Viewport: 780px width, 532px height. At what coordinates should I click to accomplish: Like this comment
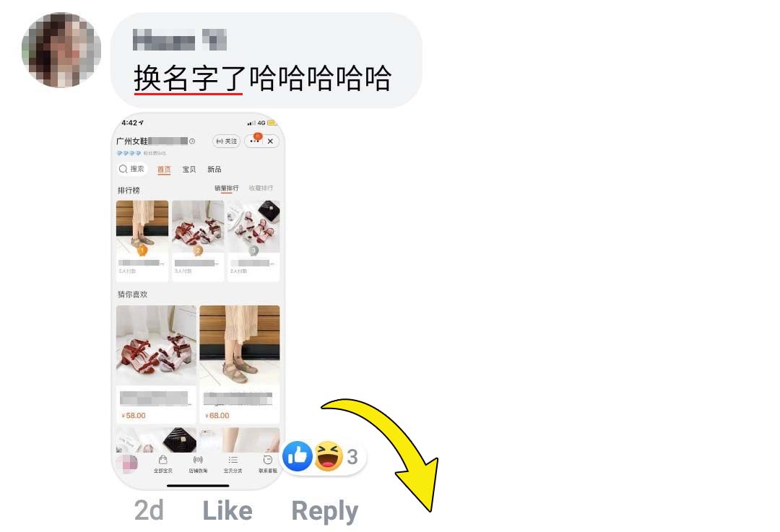coord(227,510)
